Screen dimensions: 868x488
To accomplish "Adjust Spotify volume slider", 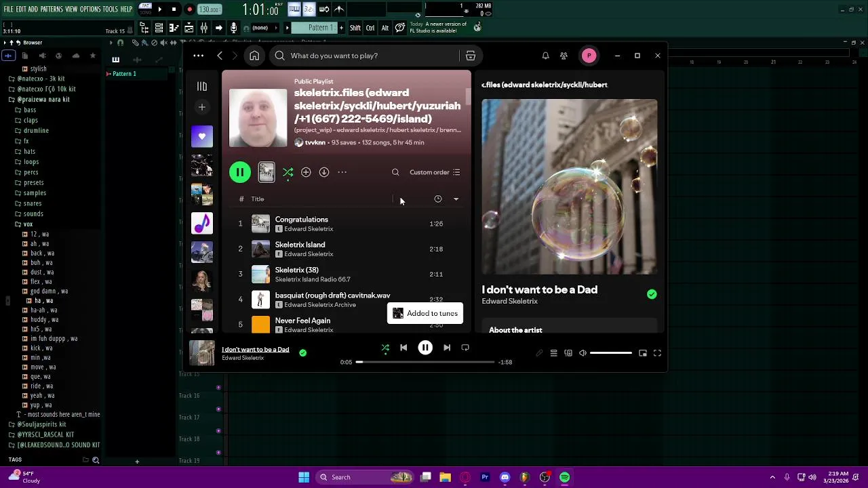I will (611, 353).
